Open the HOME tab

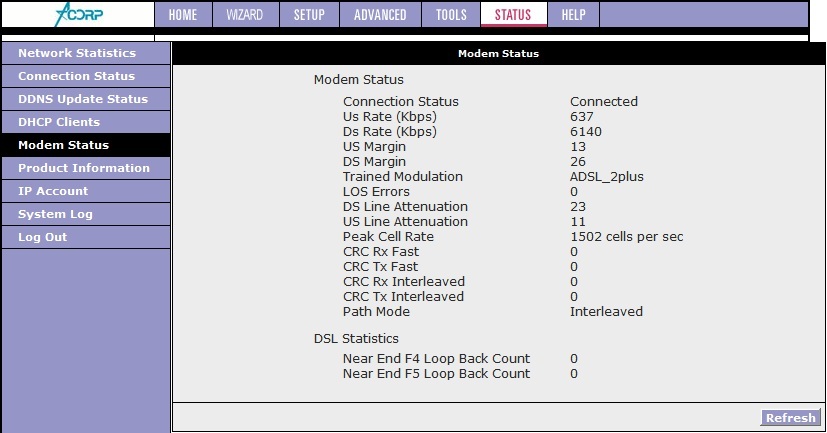click(183, 15)
